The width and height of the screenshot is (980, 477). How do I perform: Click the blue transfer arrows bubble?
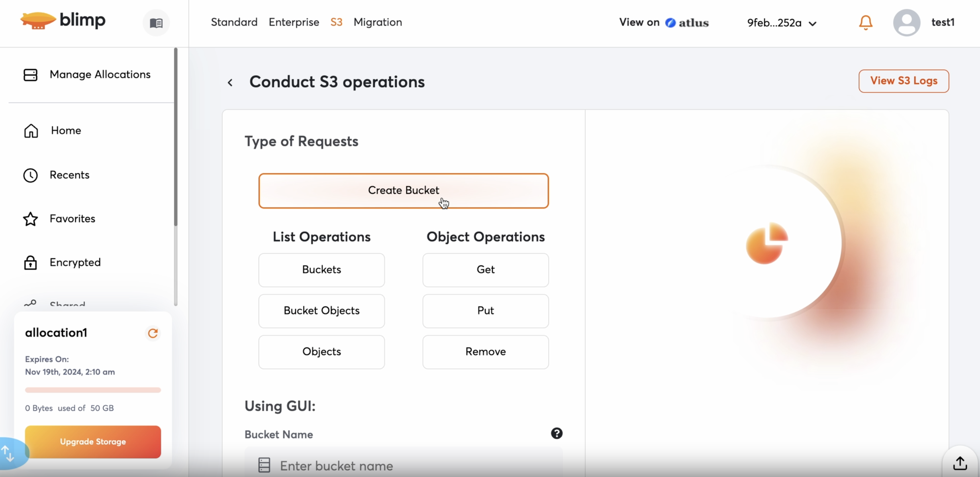pyautogui.click(x=9, y=454)
